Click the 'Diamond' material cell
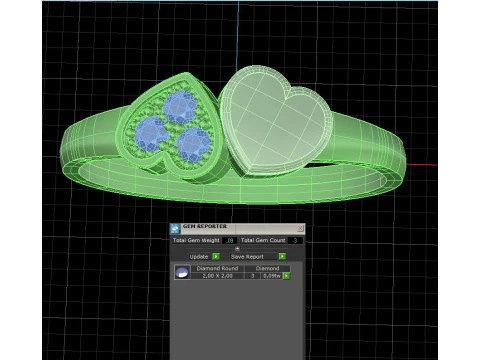The height and width of the screenshot is (360, 480). (267, 268)
